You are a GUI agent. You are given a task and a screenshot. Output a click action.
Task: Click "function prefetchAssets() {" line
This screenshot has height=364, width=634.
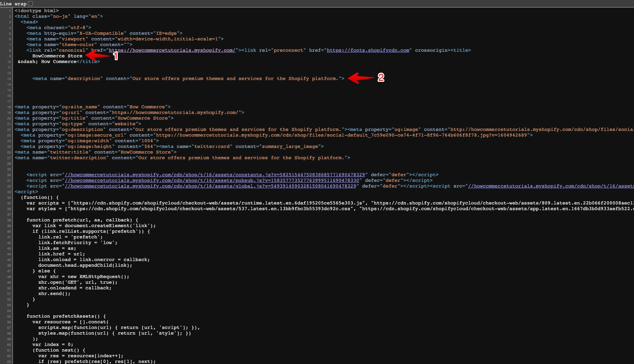click(66, 316)
